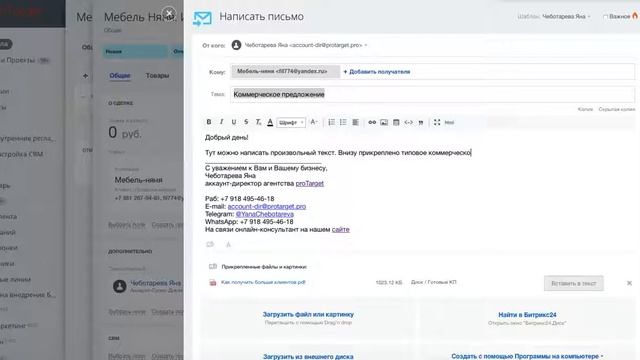Toggle bold formatting in the editor toolbar

click(x=209, y=122)
